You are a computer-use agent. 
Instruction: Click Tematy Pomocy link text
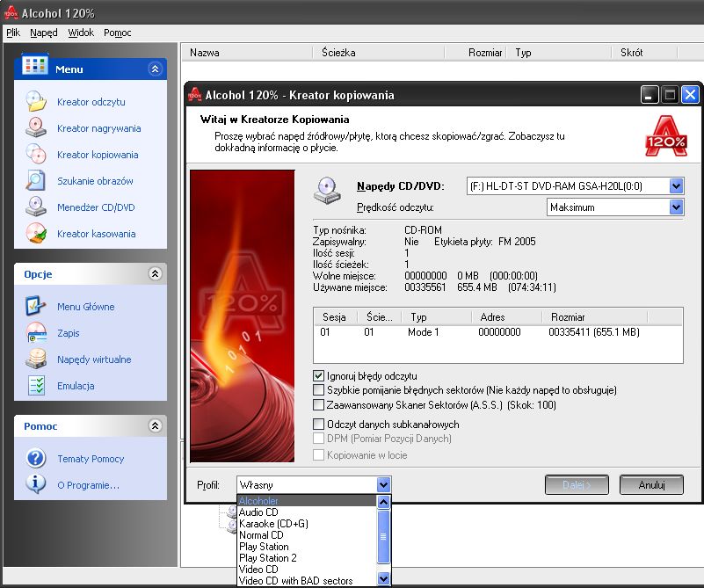[x=91, y=459]
